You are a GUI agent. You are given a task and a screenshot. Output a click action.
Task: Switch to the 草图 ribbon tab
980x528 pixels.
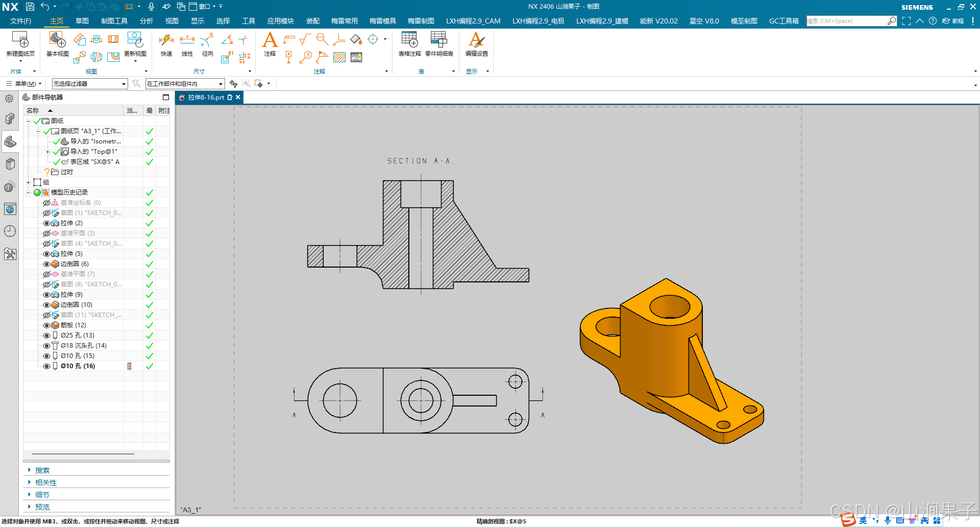point(82,21)
